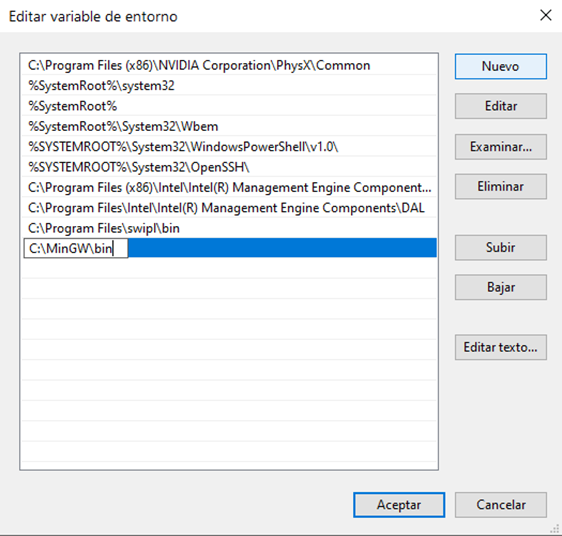This screenshot has height=536, width=562.
Task: Click inside the C:\MinGW\bin edit field
Action: click(76, 248)
